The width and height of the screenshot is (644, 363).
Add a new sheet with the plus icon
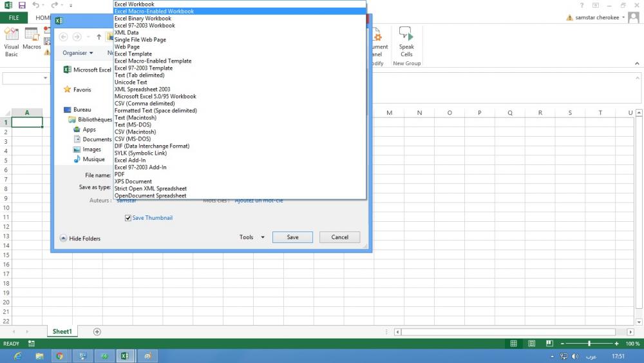coord(97,332)
